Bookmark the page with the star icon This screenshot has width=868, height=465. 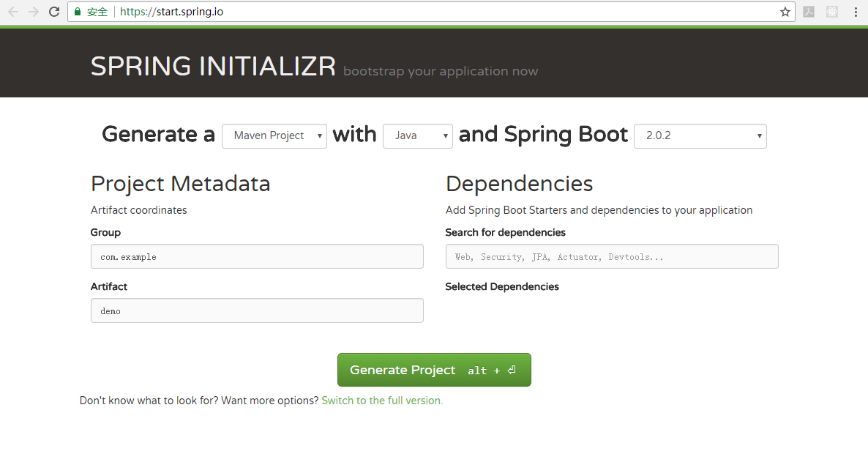(x=783, y=12)
